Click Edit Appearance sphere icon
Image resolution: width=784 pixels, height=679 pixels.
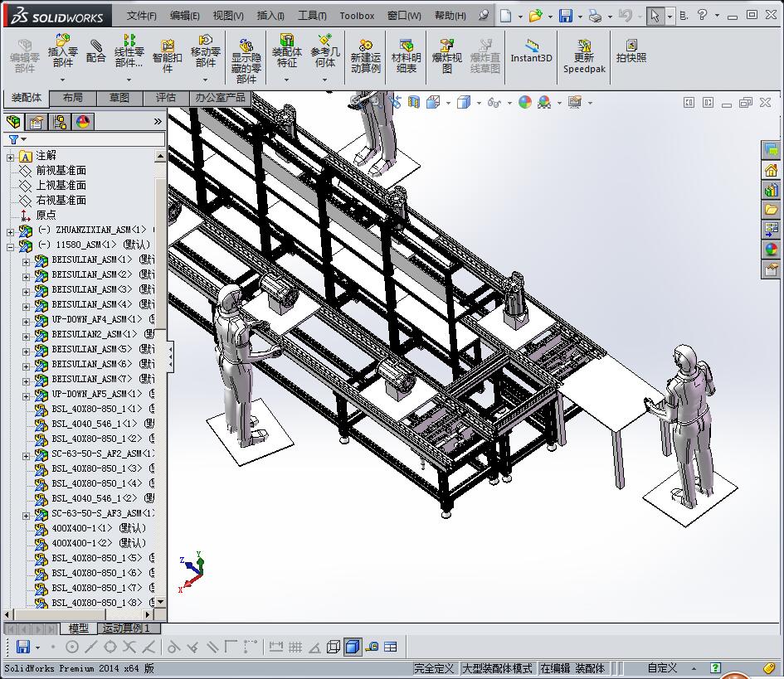pyautogui.click(x=525, y=103)
